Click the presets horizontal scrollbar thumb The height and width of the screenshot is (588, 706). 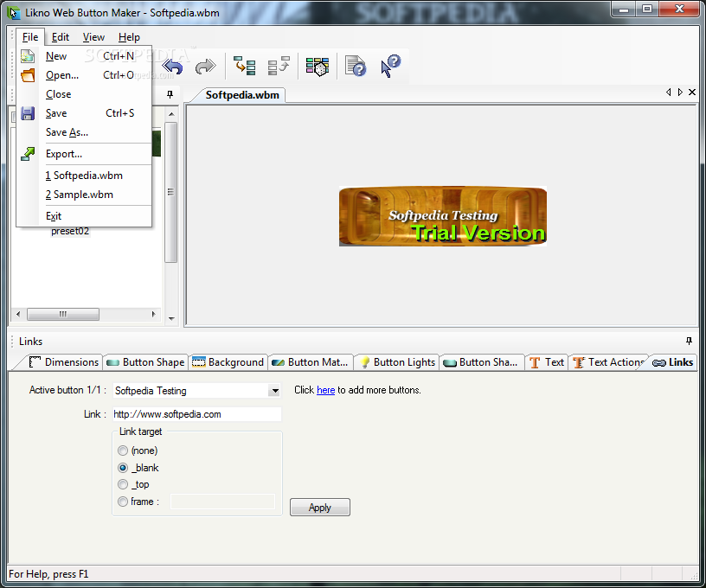pos(63,314)
